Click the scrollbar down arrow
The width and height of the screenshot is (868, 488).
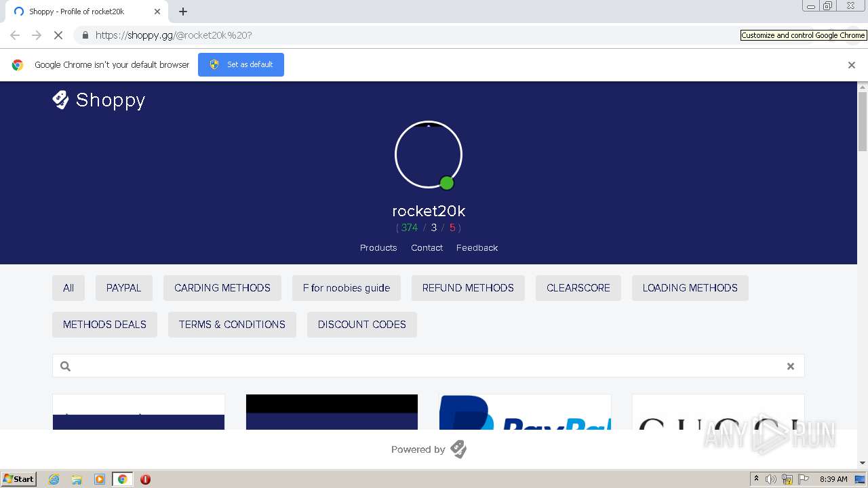(863, 464)
